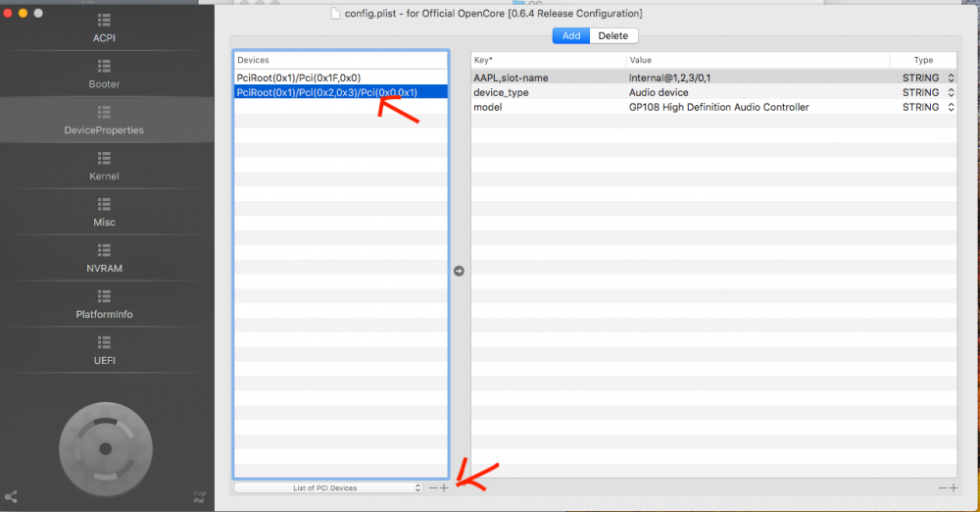The height and width of the screenshot is (512, 980).
Task: Select the UEFI sidebar section
Action: pyautogui.click(x=105, y=350)
